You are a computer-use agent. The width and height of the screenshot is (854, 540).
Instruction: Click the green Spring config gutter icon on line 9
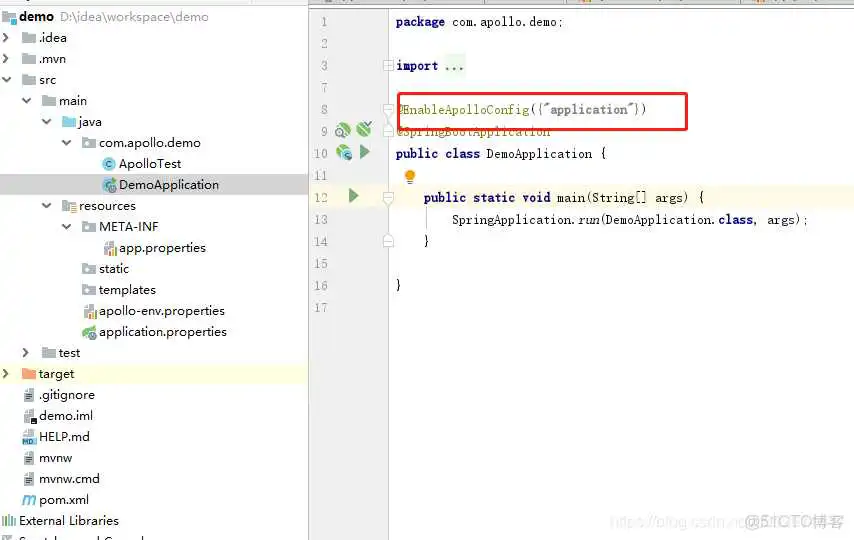pos(364,129)
